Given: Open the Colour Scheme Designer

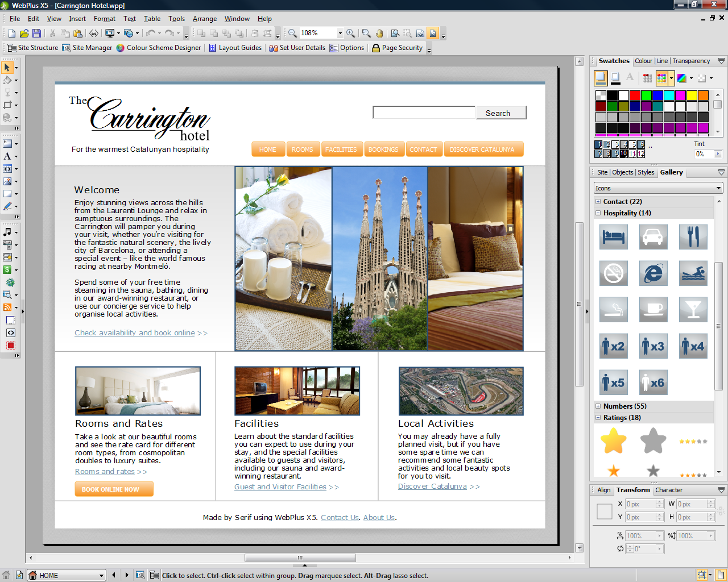Looking at the screenshot, I should click(x=159, y=48).
